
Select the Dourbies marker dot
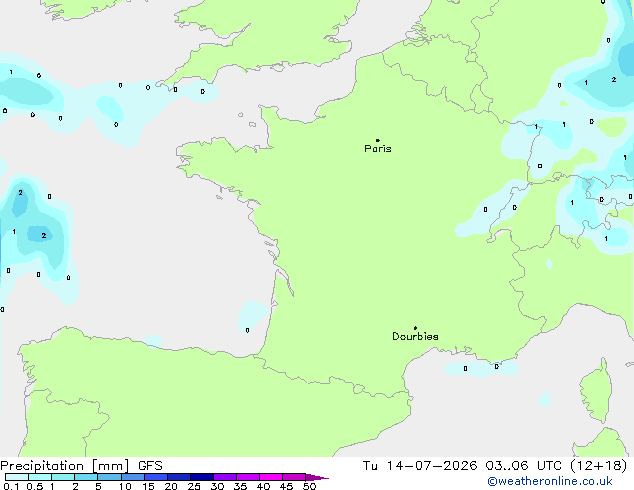pos(415,328)
